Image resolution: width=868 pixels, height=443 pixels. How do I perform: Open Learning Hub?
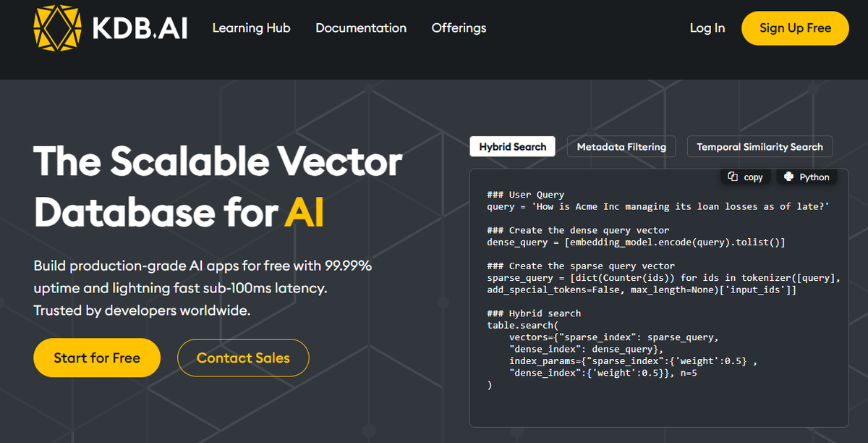[251, 28]
